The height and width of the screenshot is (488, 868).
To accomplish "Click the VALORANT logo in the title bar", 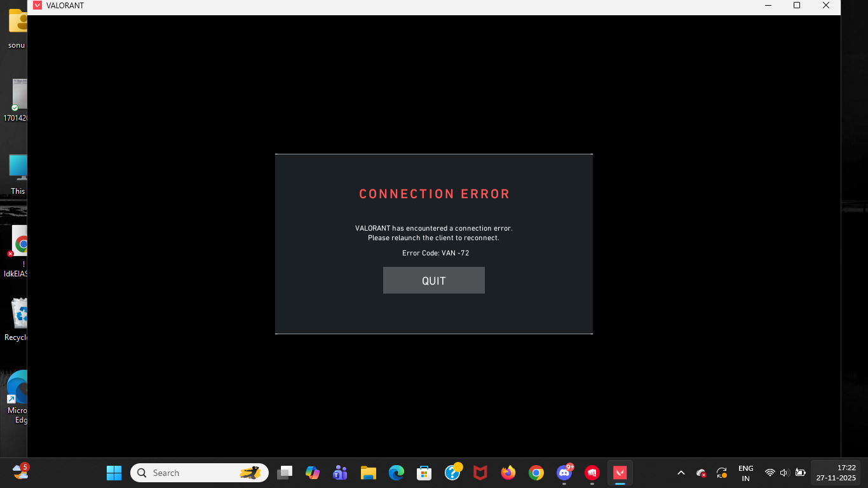I will pos(37,6).
